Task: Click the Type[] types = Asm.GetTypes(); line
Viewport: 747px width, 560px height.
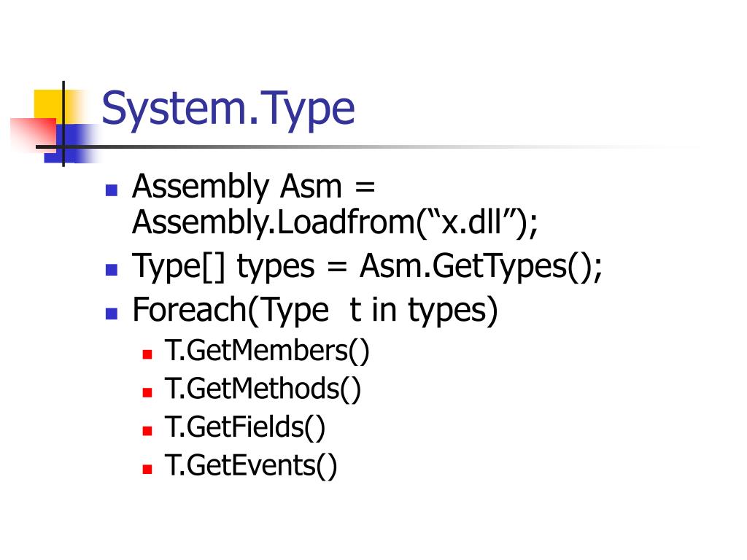Action: pyautogui.click(x=368, y=266)
